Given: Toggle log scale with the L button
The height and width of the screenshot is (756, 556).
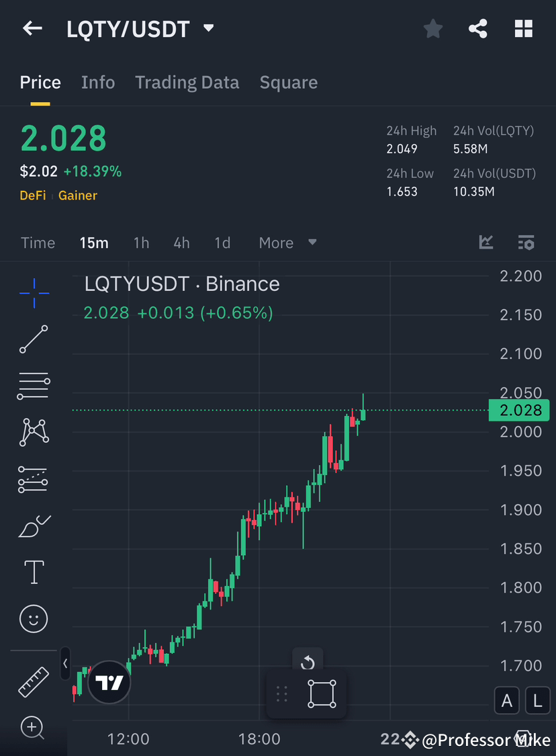Looking at the screenshot, I should 537,700.
